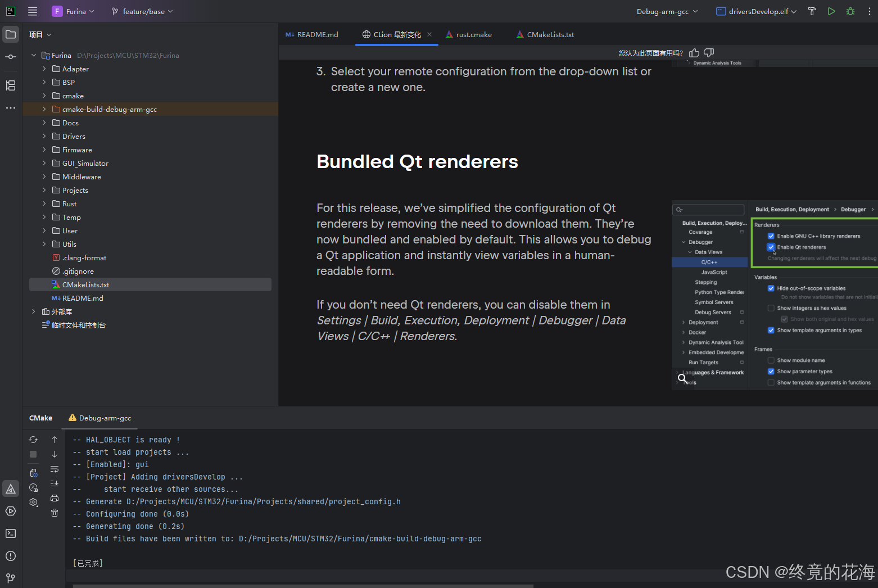Expand the Adapter folder
Viewport: 878px width, 588px height.
pos(44,69)
